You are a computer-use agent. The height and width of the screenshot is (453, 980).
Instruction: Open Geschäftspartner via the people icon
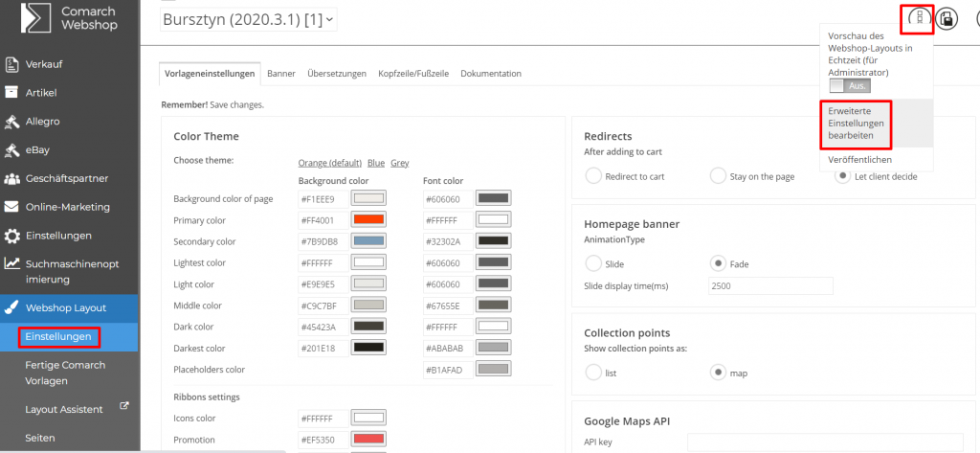(x=11, y=178)
